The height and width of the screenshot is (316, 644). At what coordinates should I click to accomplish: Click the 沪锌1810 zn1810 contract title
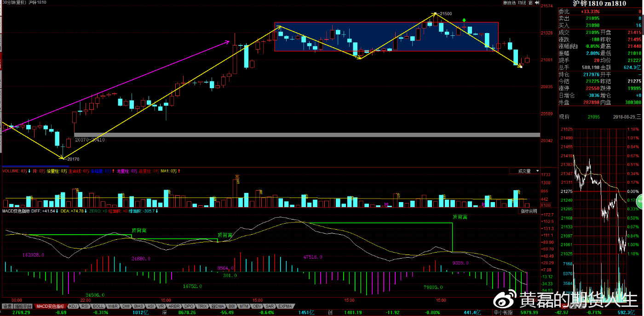(x=599, y=3)
